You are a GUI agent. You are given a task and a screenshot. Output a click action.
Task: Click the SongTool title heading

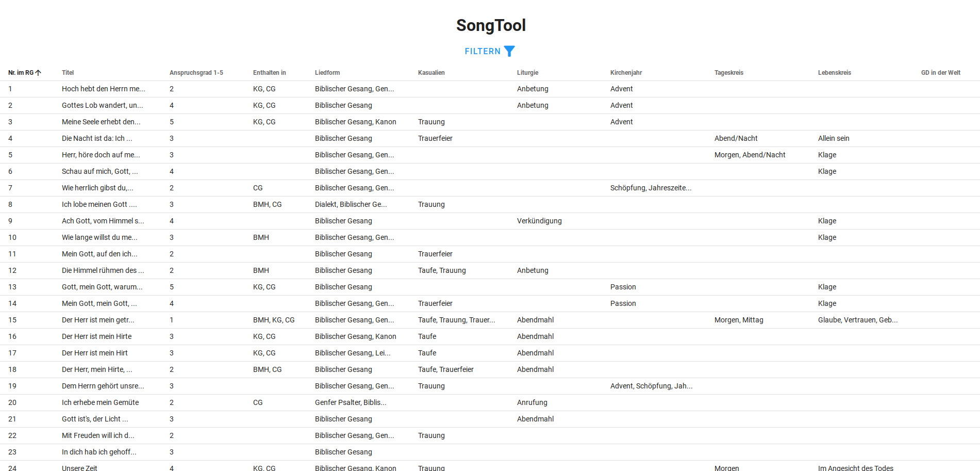click(491, 25)
